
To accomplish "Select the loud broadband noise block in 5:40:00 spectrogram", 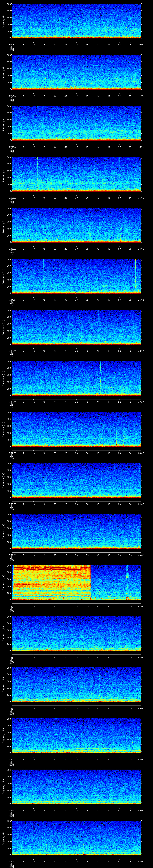I will (52, 582).
